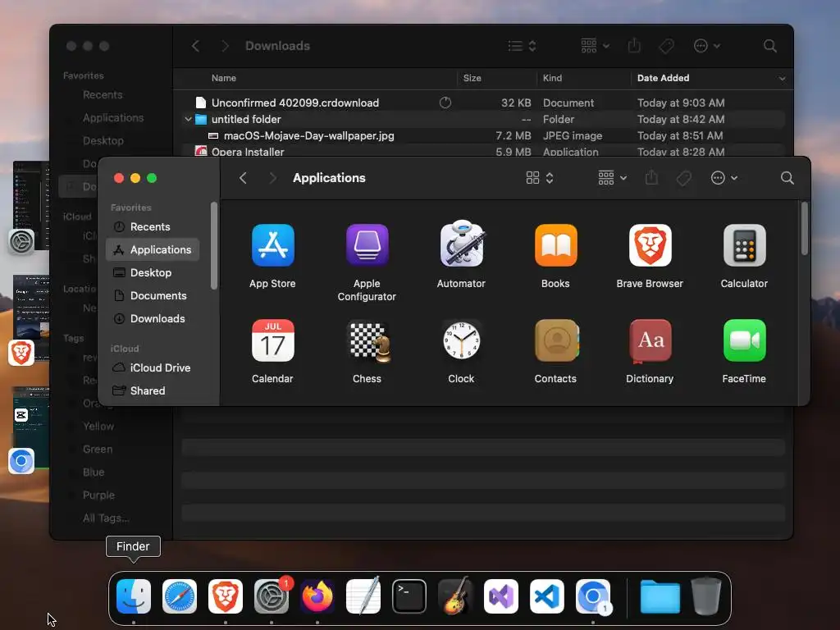Open the App Store application icon
This screenshot has height=630, width=840.
[x=272, y=245]
